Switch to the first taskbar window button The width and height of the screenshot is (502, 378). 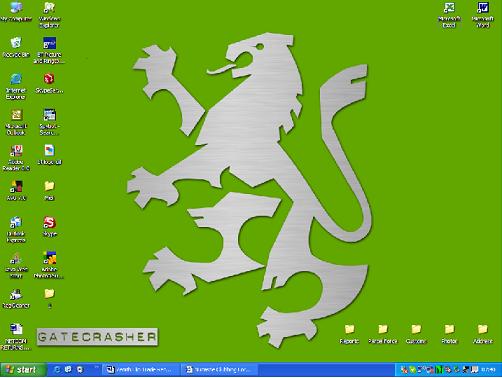[x=140, y=370]
